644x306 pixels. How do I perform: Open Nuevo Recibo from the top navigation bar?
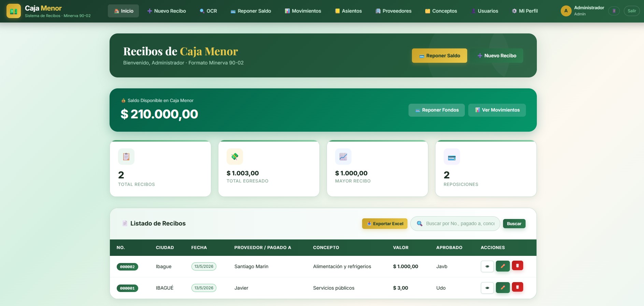click(167, 11)
